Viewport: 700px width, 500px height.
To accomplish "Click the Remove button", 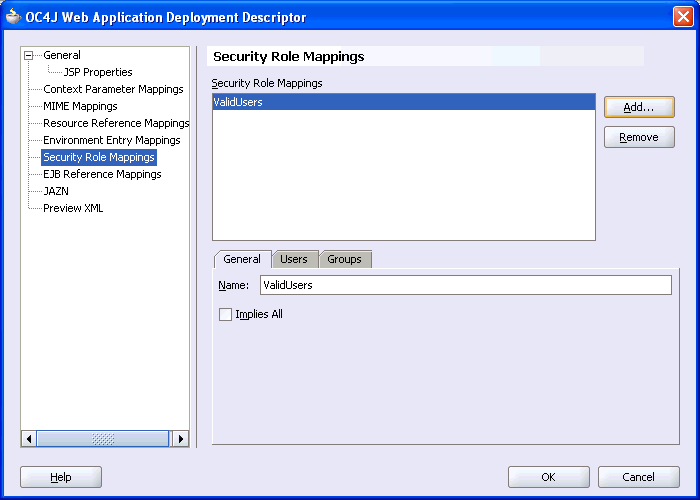I will coord(639,137).
